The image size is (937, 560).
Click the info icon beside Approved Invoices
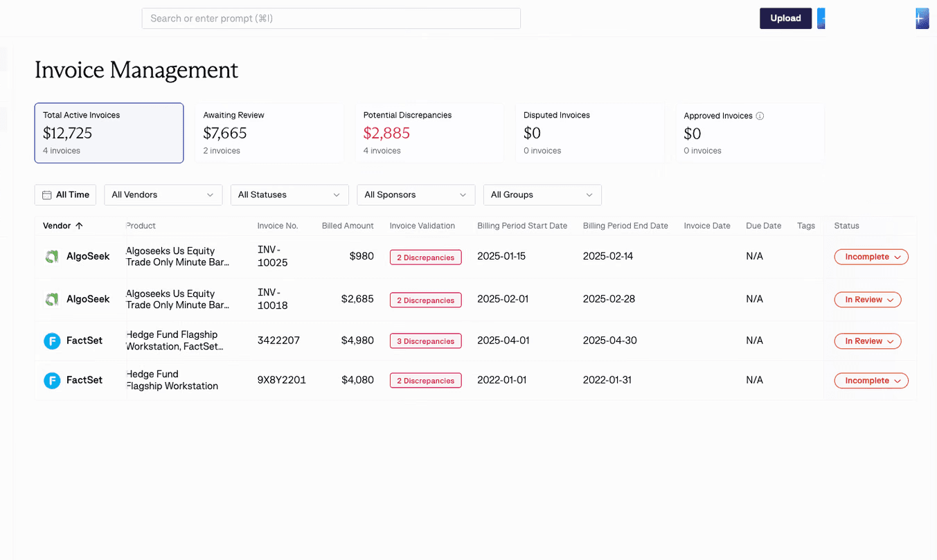coord(760,116)
